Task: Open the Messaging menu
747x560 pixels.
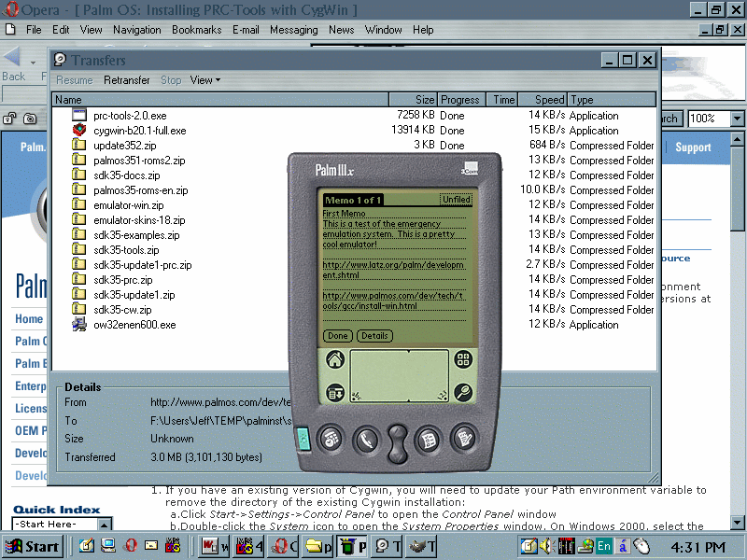Action: [293, 30]
